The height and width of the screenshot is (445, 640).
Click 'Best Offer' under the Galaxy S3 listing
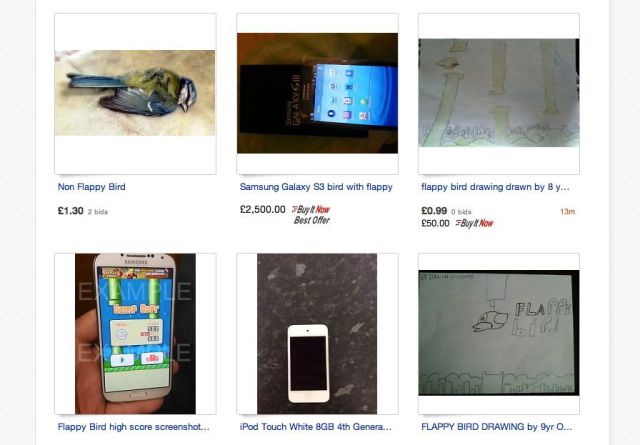click(x=311, y=220)
